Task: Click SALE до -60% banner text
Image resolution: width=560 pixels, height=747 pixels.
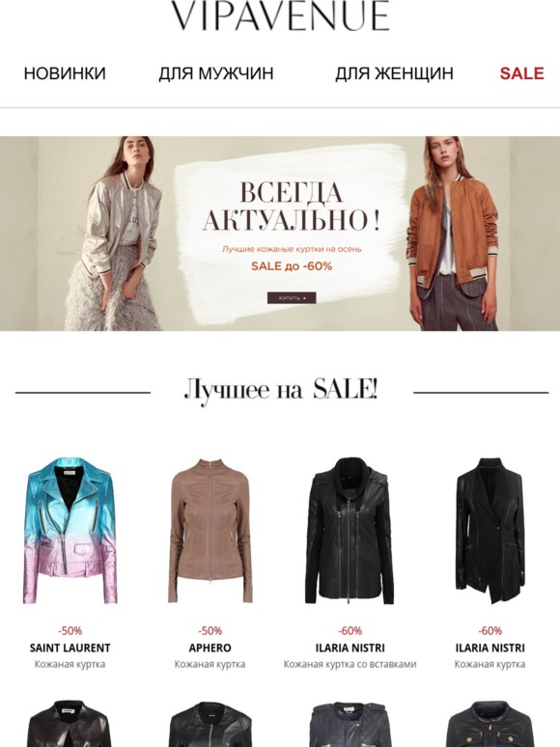Action: (x=292, y=266)
